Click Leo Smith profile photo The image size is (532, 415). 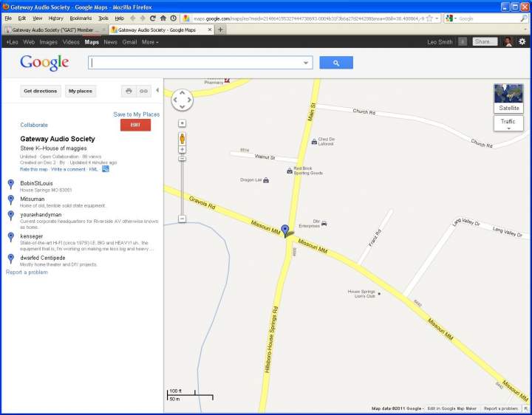coord(508,41)
